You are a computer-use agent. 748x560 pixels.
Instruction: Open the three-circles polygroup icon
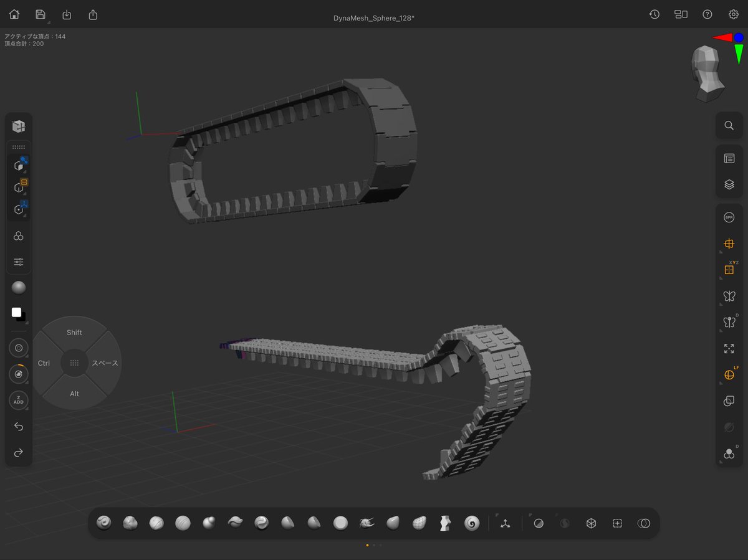pos(19,235)
